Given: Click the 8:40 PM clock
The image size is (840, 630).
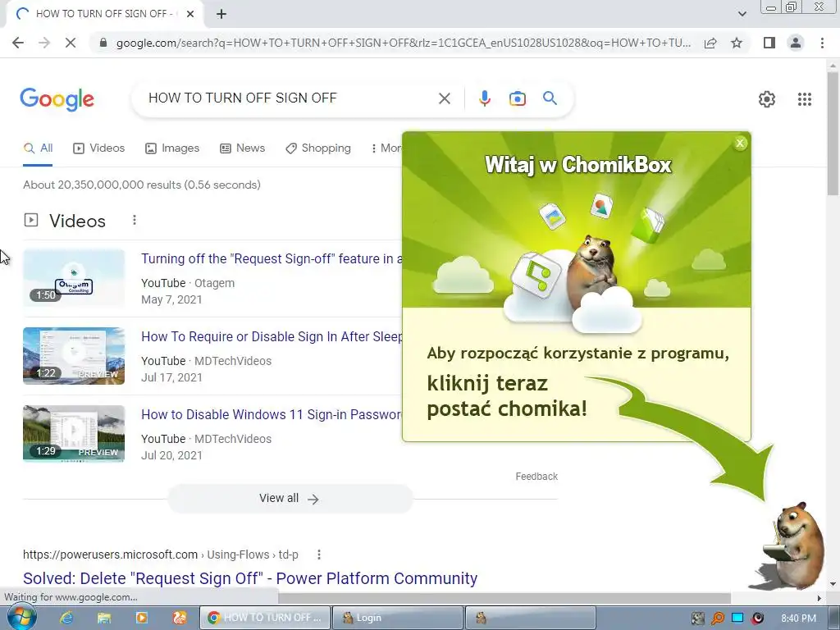Looking at the screenshot, I should [x=798, y=619].
